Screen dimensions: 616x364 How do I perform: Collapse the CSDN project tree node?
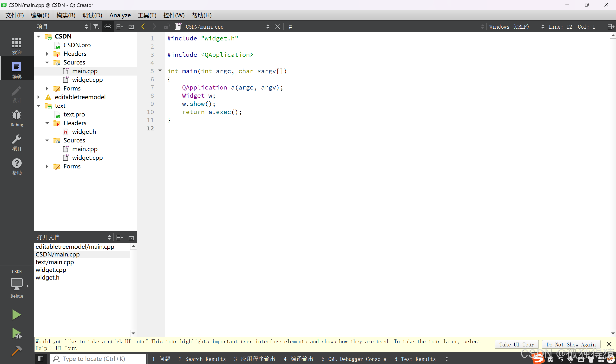[39, 36]
